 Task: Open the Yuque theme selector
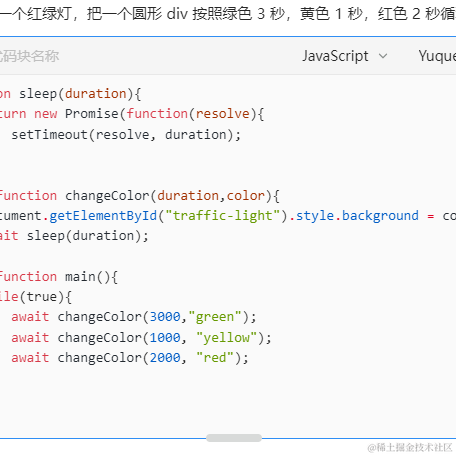pos(437,56)
